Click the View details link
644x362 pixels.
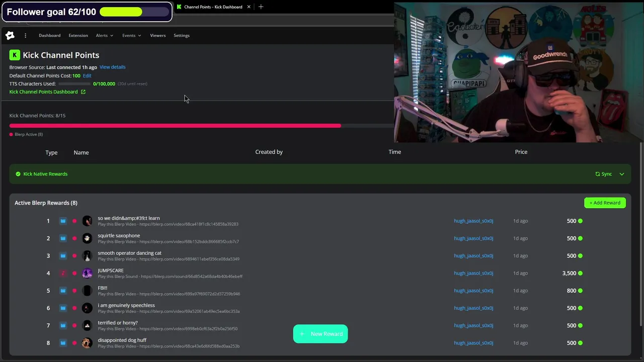(x=112, y=67)
